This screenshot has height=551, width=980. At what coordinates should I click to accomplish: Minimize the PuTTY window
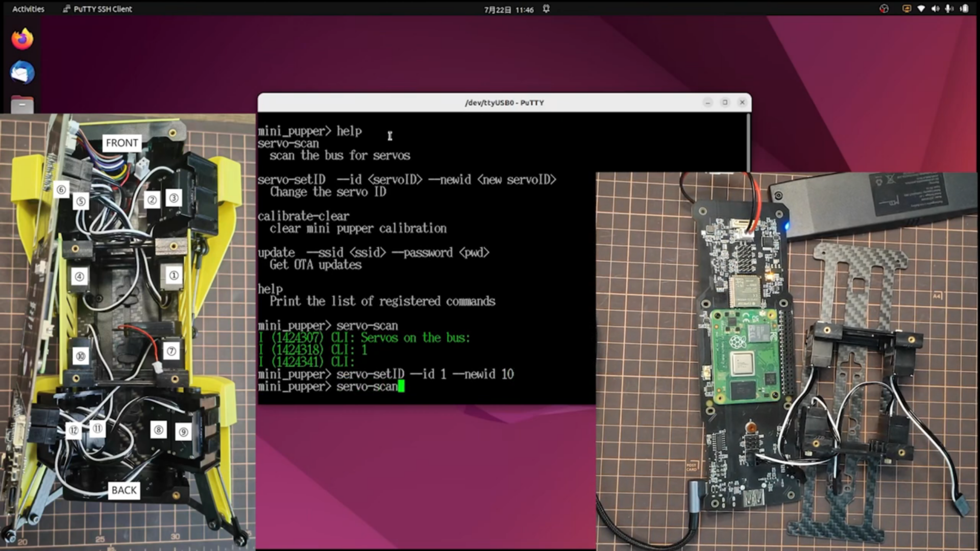(707, 103)
